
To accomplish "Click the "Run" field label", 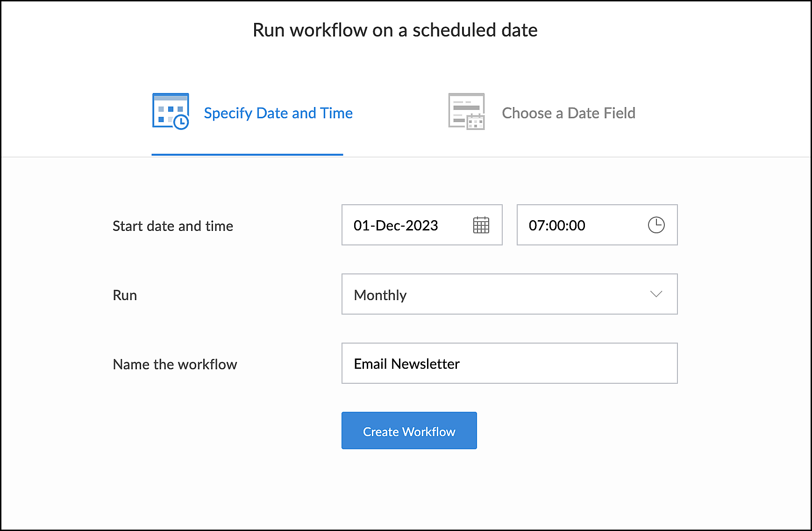I will click(125, 295).
